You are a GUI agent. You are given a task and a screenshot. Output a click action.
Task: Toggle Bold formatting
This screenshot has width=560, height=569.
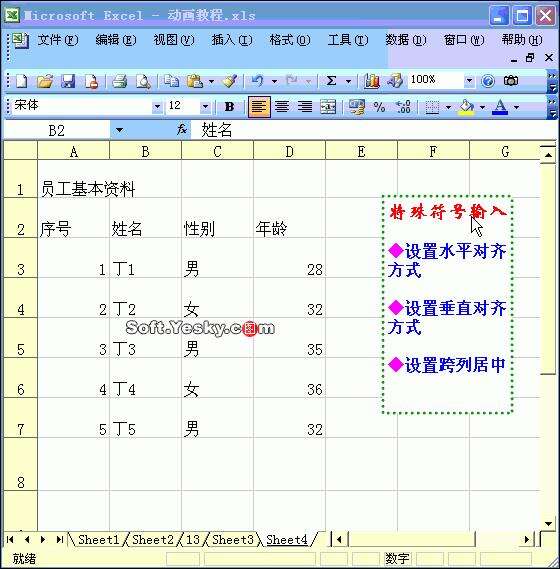tap(229, 107)
